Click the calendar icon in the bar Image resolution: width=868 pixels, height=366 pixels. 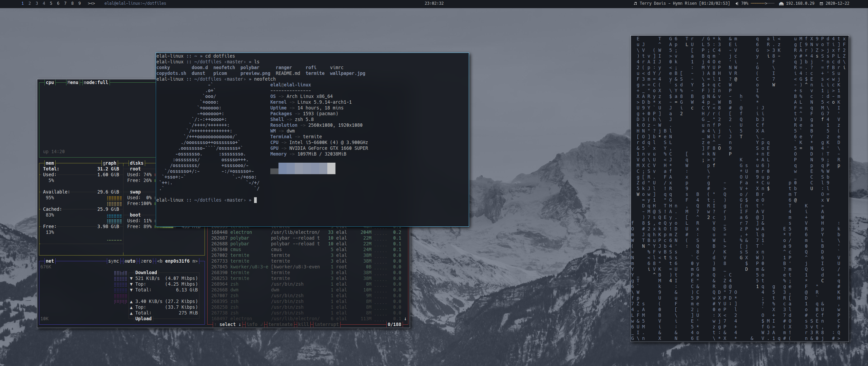point(821,3)
